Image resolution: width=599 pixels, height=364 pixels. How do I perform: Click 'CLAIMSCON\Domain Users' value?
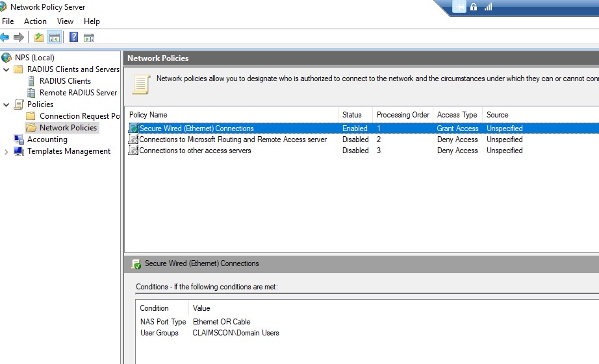point(236,333)
